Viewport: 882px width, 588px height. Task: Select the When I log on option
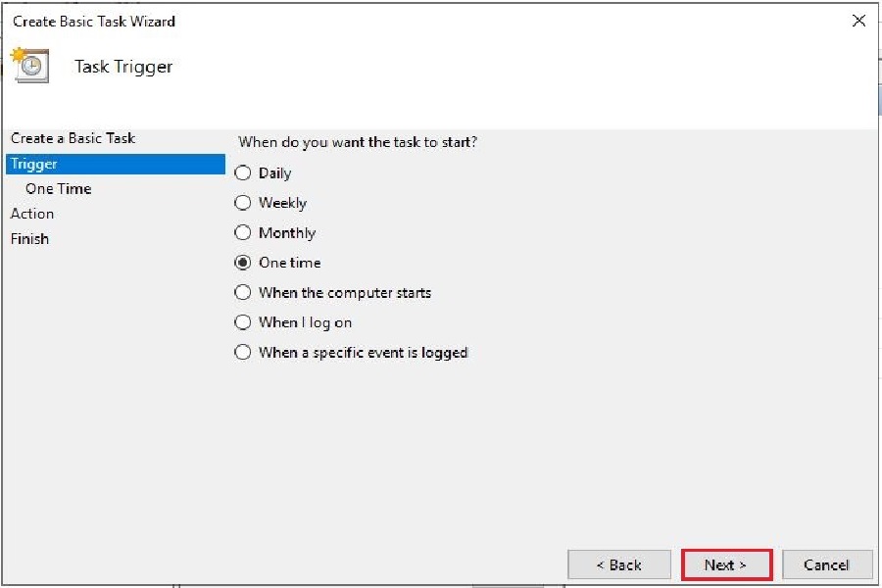point(243,322)
